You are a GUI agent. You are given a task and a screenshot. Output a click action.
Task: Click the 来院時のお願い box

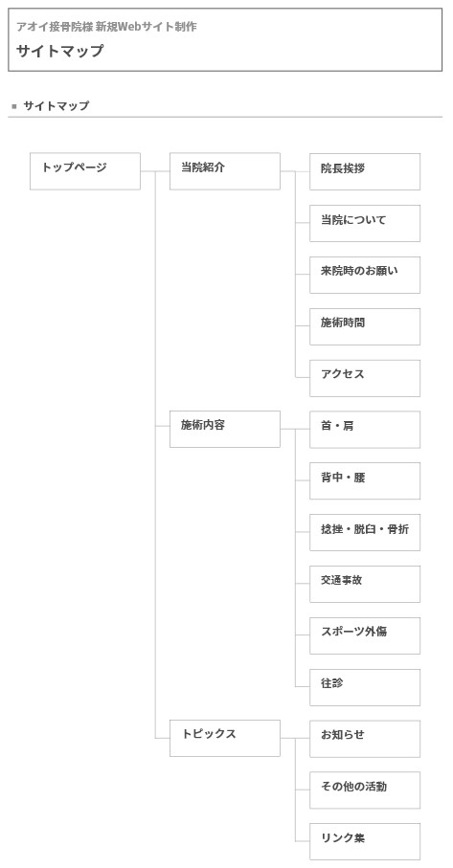364,275
